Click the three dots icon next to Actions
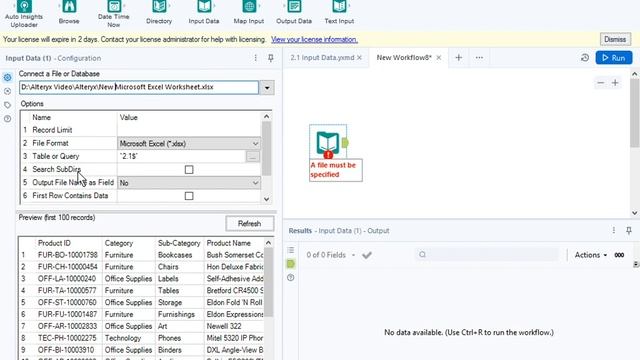This screenshot has width=640, height=360. 619,255
